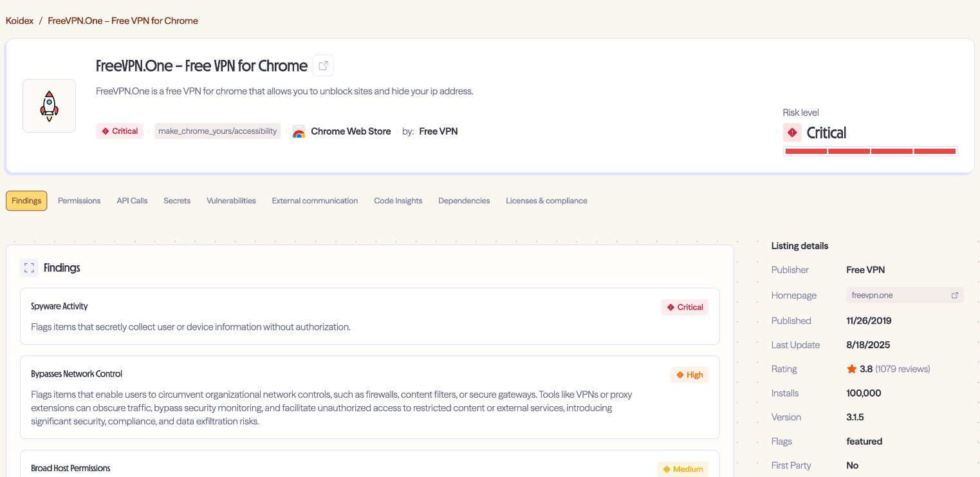Switch to the Permissions tab

coord(79,201)
